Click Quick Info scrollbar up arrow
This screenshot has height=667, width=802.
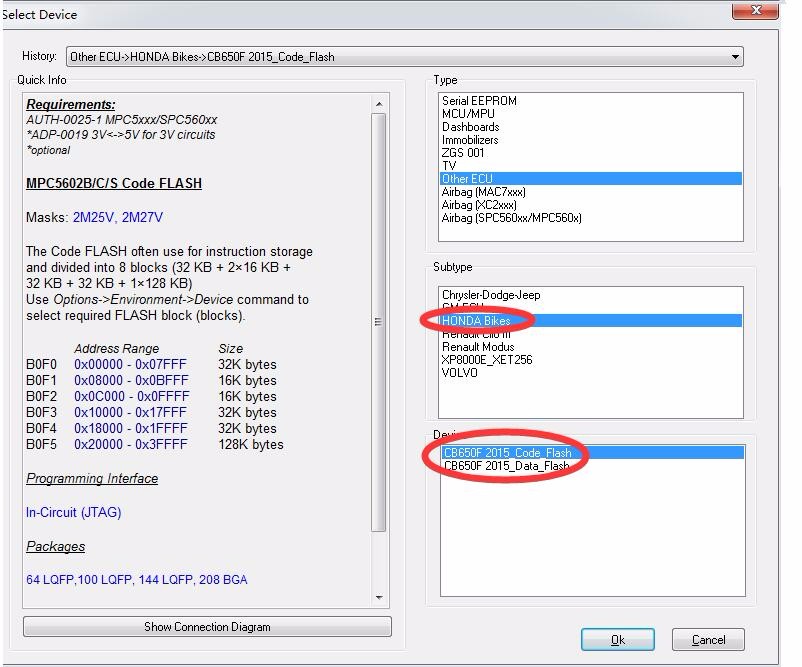pos(378,104)
